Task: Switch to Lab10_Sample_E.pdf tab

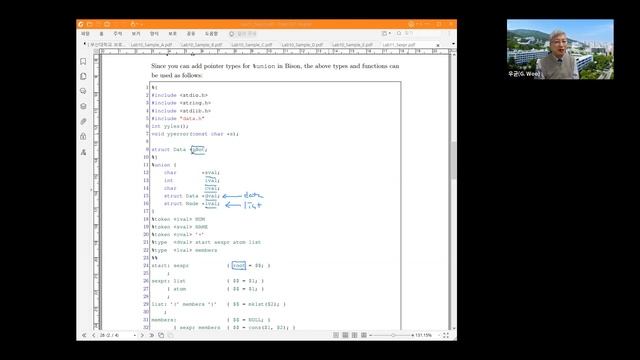Action: (x=352, y=44)
